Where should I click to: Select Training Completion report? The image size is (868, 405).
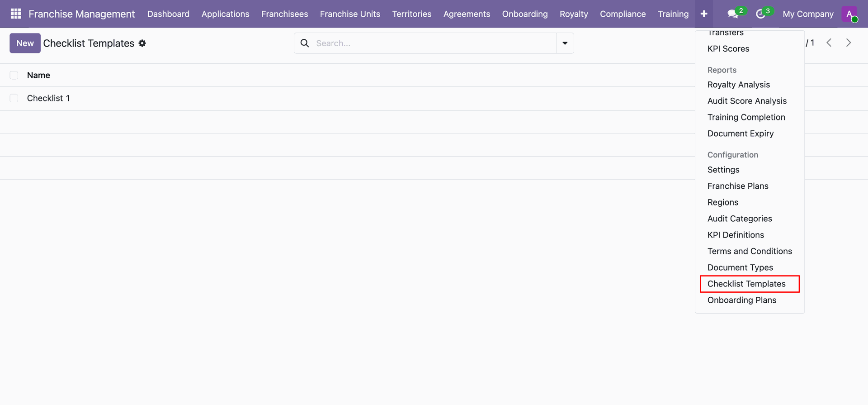pyautogui.click(x=746, y=117)
